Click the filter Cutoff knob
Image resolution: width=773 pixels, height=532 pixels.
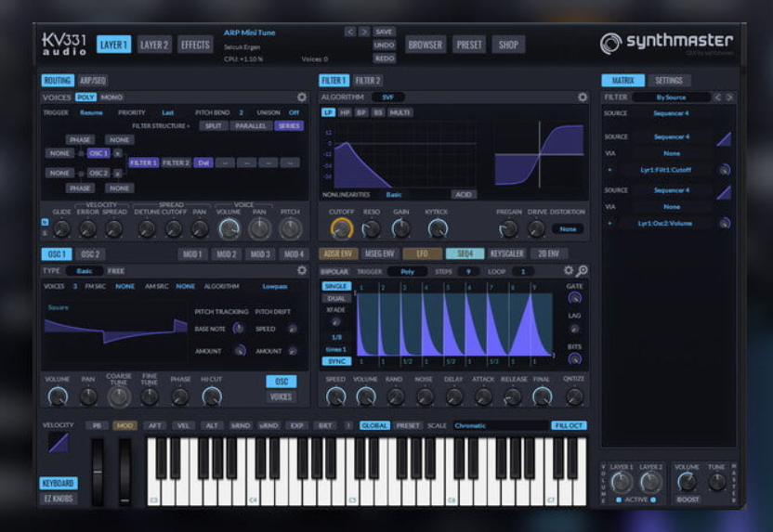(x=341, y=228)
